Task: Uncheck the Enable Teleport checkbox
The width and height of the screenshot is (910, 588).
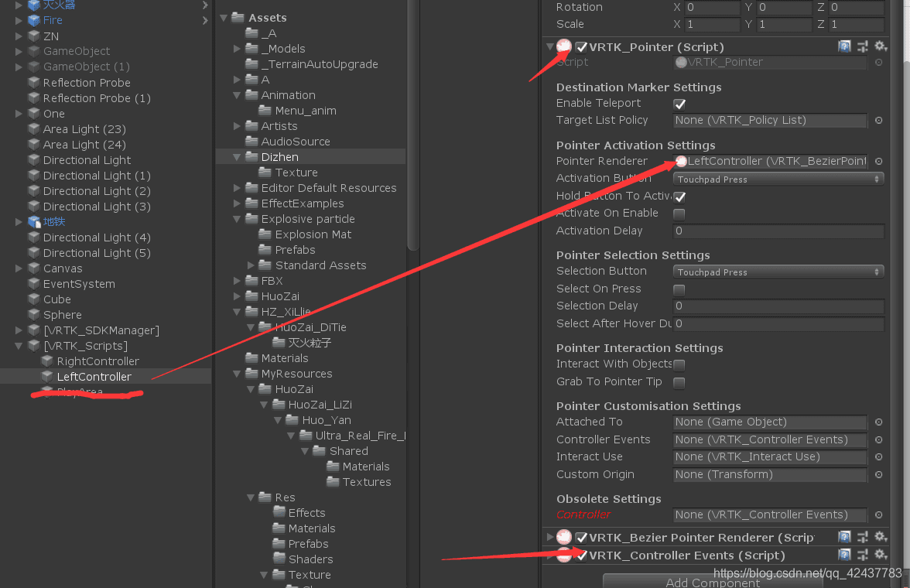Action: click(679, 104)
